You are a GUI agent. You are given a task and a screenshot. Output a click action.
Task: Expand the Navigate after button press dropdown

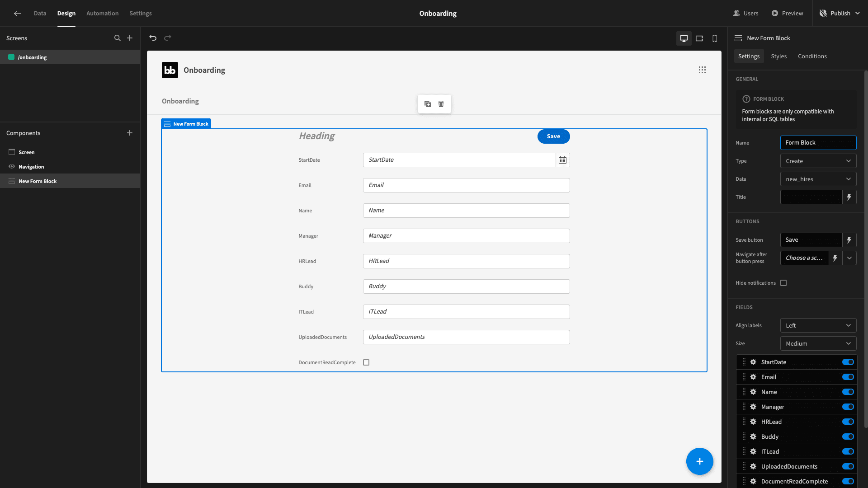(x=849, y=258)
